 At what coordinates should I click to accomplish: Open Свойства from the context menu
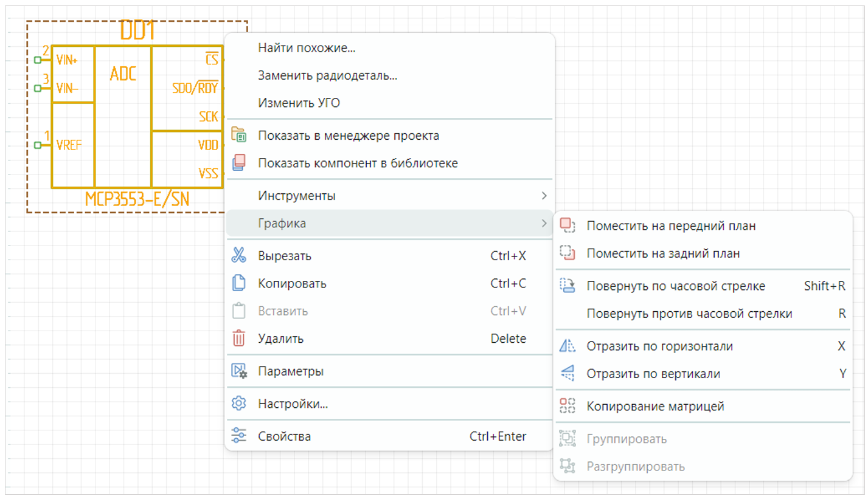point(284,436)
